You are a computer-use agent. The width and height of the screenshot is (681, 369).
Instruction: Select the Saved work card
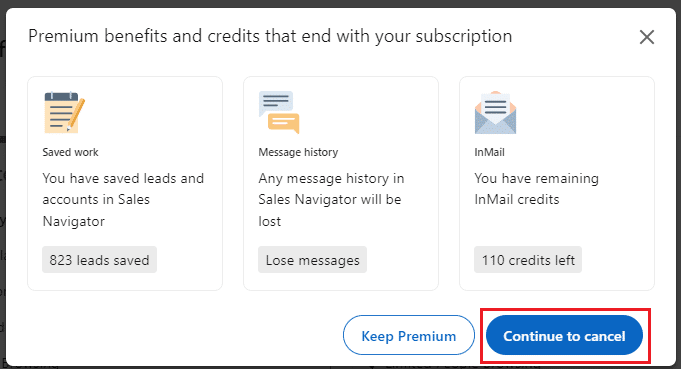tap(125, 184)
